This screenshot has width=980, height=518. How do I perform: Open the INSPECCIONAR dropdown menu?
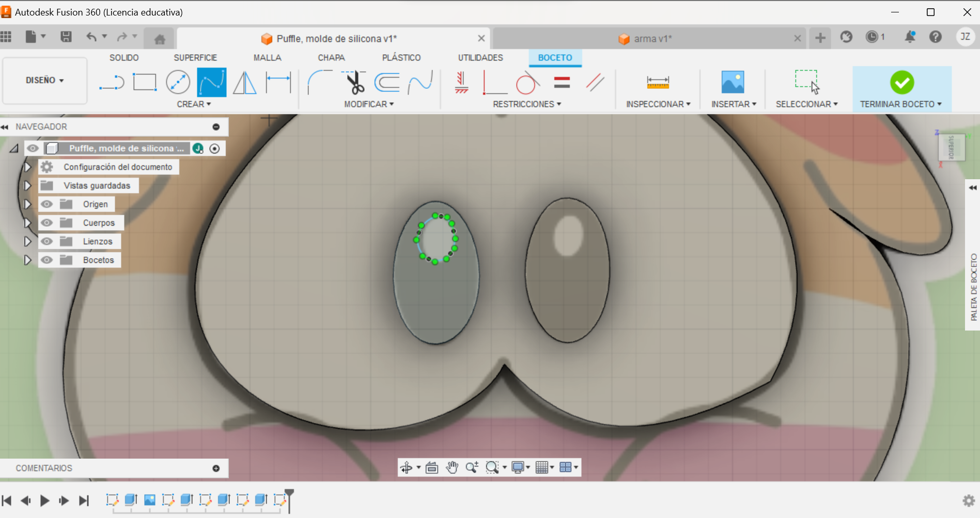(658, 104)
